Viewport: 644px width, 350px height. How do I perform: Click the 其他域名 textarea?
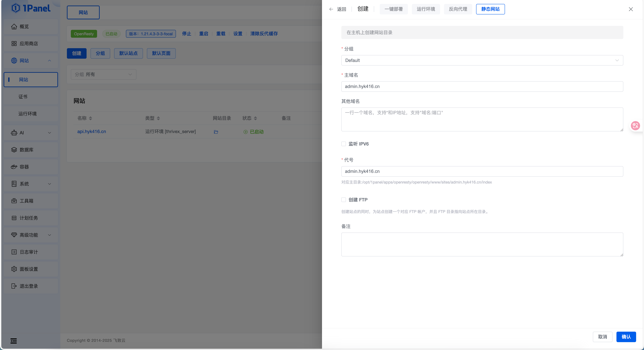pyautogui.click(x=482, y=119)
